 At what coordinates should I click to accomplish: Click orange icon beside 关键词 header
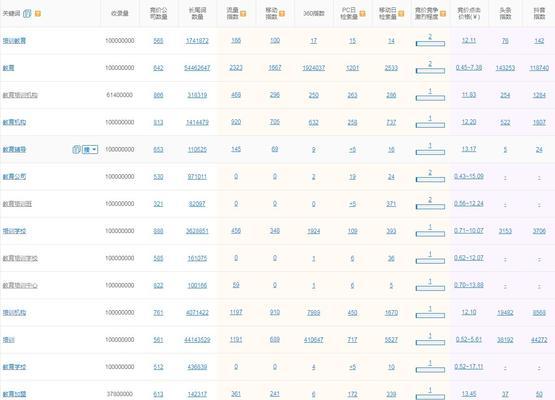click(38, 14)
